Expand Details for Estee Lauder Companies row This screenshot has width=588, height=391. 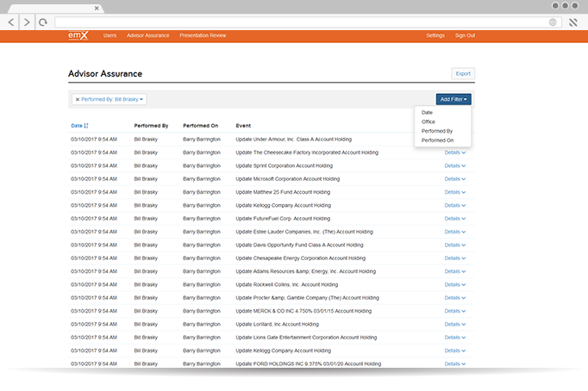pyautogui.click(x=455, y=232)
